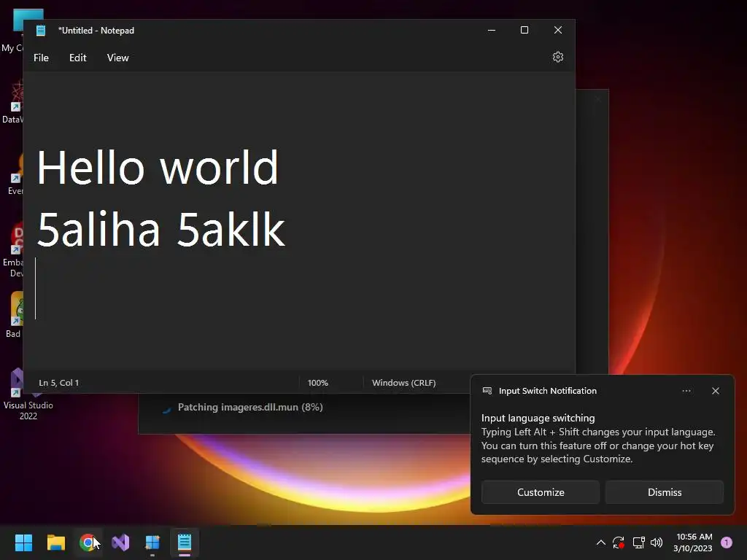Open Visual Studio from the taskbar
The width and height of the screenshot is (747, 560).
coord(120,542)
